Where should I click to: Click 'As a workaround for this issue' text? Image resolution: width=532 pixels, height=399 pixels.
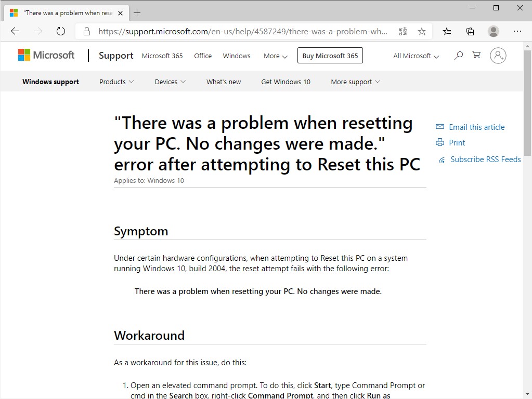pos(180,363)
